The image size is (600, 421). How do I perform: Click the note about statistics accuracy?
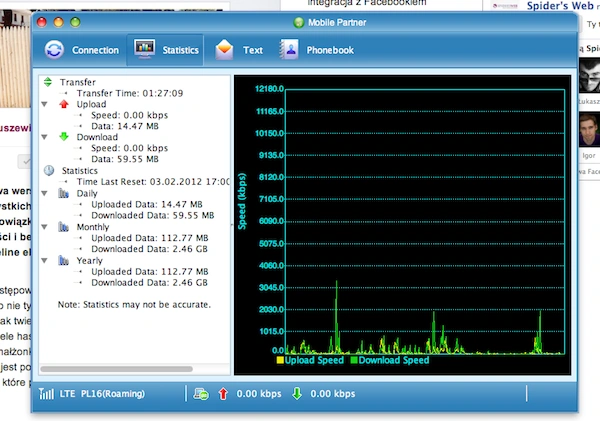pyautogui.click(x=134, y=305)
